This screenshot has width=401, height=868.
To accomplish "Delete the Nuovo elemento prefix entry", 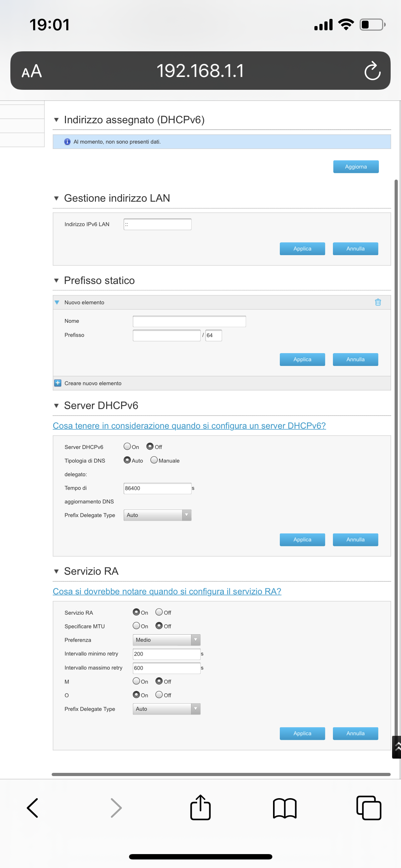I will [x=378, y=303].
